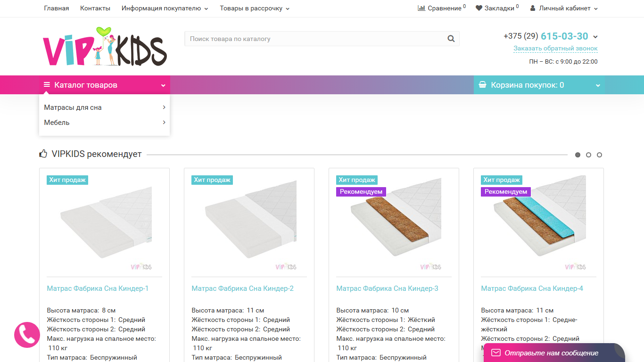Image resolution: width=644 pixels, height=362 pixels.
Task: Select the second carousel dot
Action: click(588, 155)
